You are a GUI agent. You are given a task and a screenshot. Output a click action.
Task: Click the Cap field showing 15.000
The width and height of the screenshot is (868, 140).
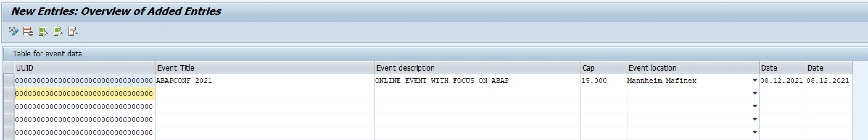click(x=603, y=81)
